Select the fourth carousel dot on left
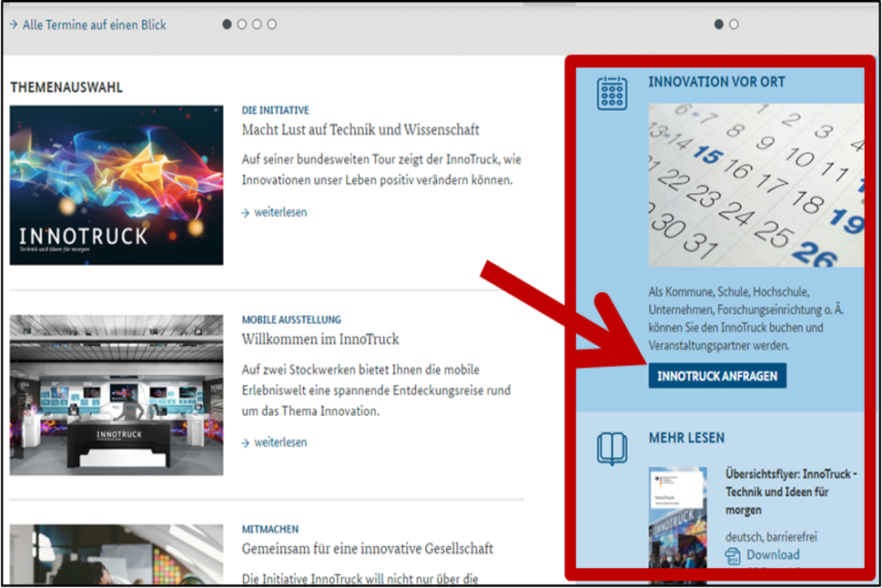882x588 pixels. pyautogui.click(x=272, y=25)
